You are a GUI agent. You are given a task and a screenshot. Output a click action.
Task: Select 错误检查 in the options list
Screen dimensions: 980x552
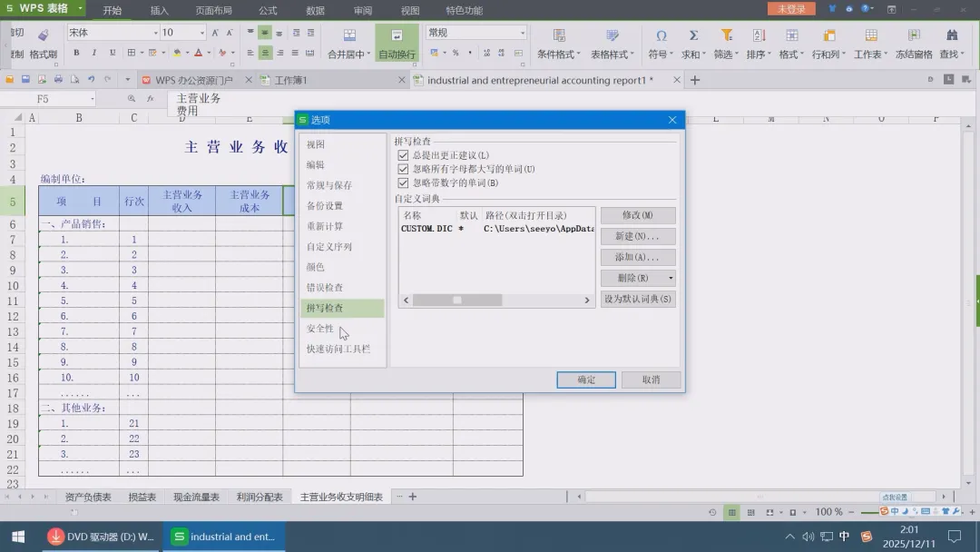[x=342, y=288]
